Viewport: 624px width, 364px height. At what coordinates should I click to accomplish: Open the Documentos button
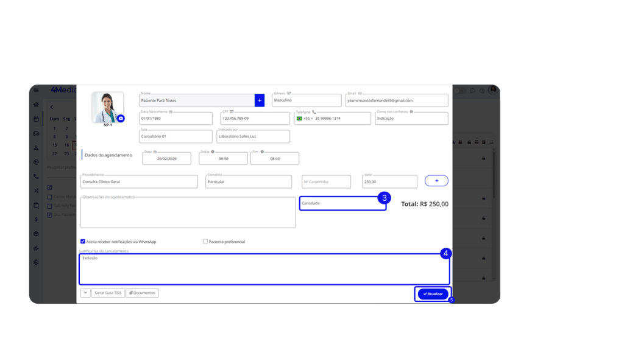(x=142, y=293)
